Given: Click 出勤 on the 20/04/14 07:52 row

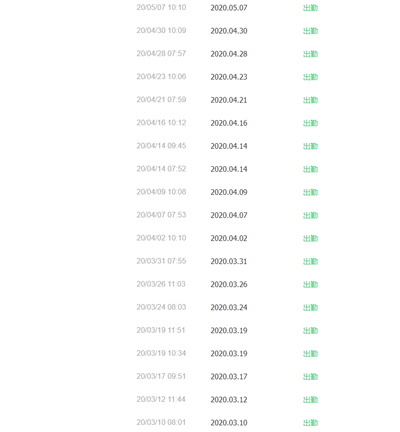Looking at the screenshot, I should 310,169.
